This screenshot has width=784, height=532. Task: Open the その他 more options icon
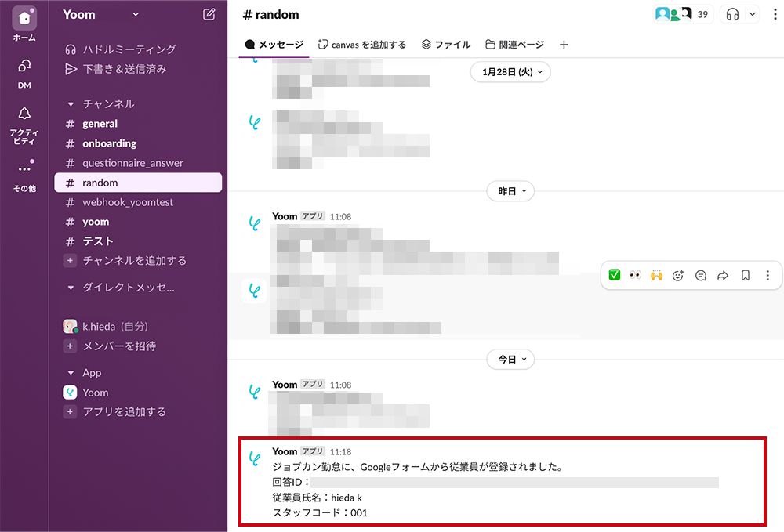(24, 168)
